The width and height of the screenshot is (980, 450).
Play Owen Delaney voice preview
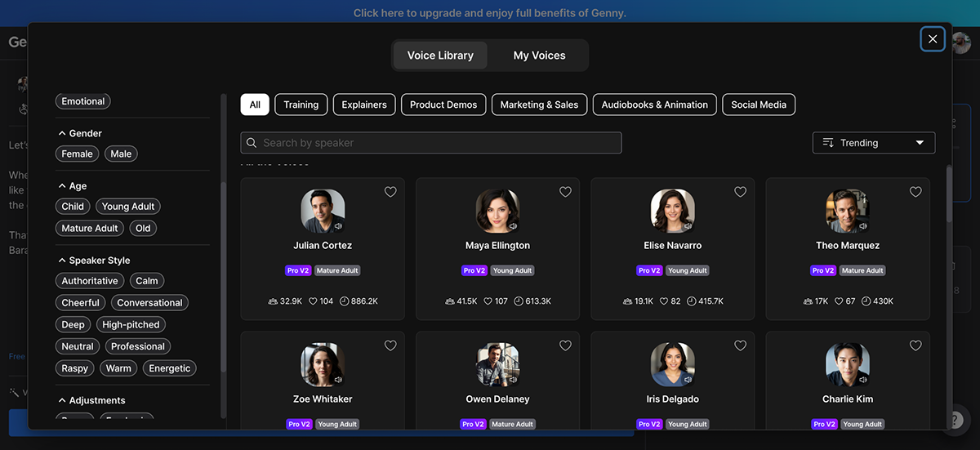(x=513, y=380)
